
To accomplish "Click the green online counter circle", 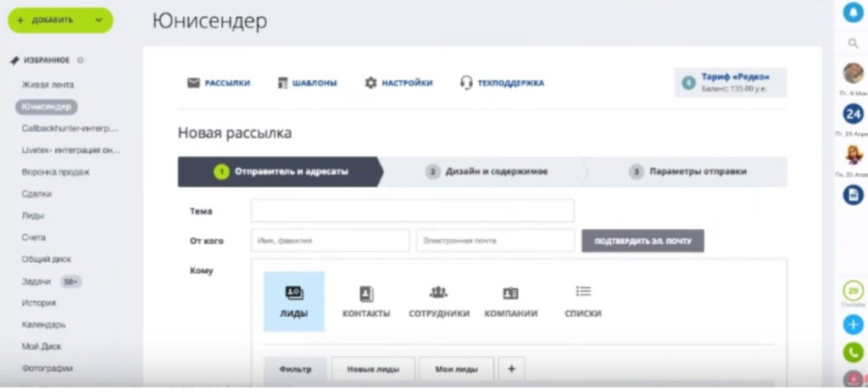I will pyautogui.click(x=853, y=291).
